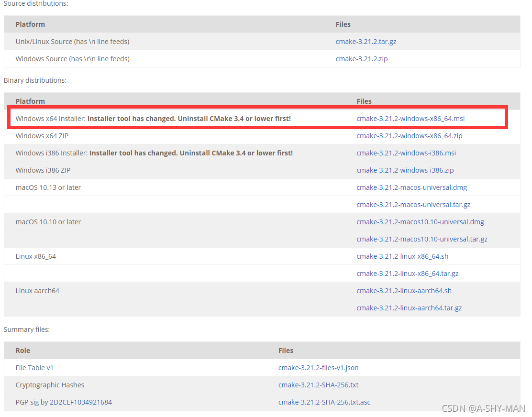Click 'Binary distributions:' heading text
532x417 pixels.
pyautogui.click(x=35, y=80)
